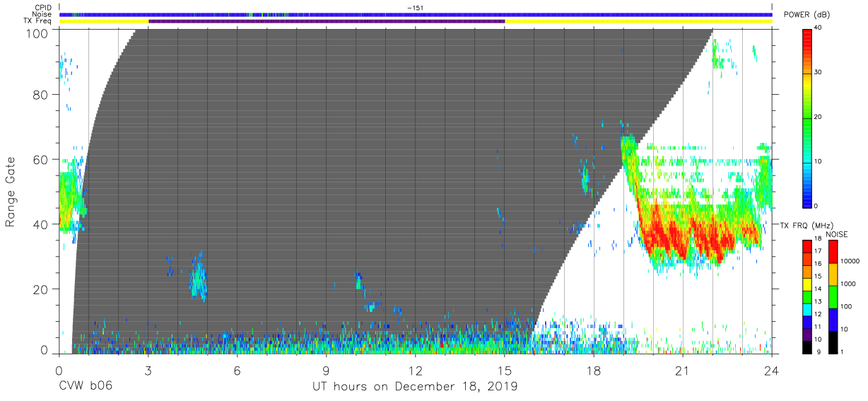Viewport: 868px width, 401px height.
Task: Click the blue Noise strip above the plot
Action: [x=415, y=14]
